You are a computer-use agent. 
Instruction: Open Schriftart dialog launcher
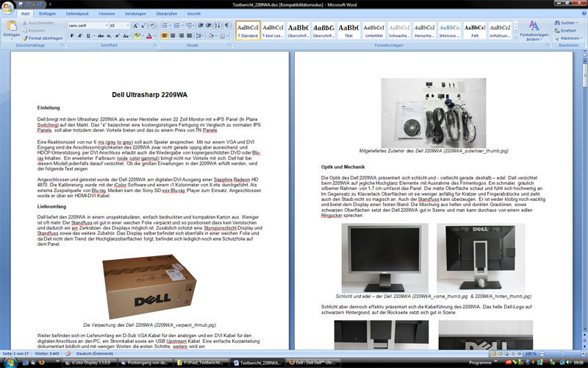(155, 45)
